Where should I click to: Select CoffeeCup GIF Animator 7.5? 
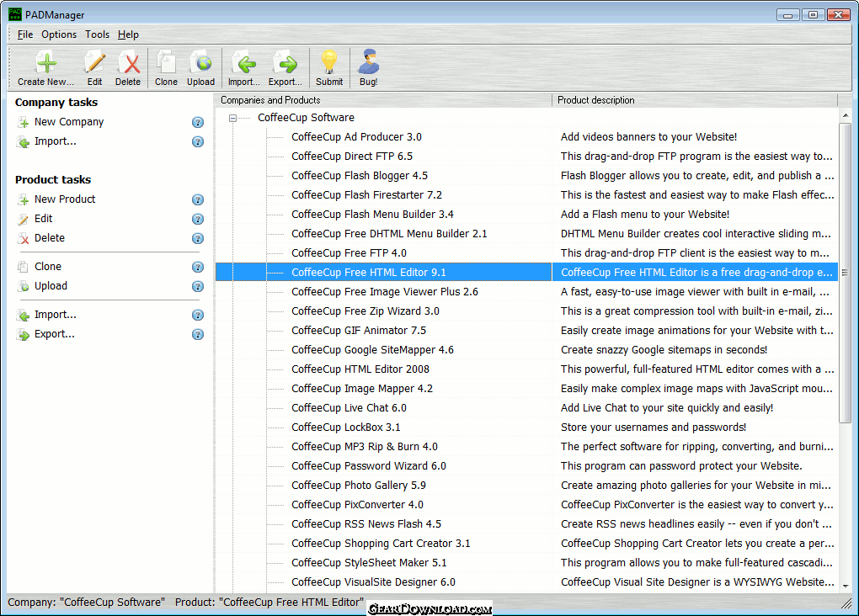coord(359,330)
